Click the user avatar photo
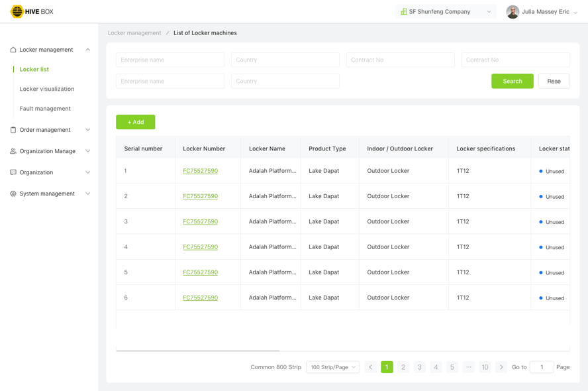Viewport: 588px width, 391px height. click(x=513, y=12)
